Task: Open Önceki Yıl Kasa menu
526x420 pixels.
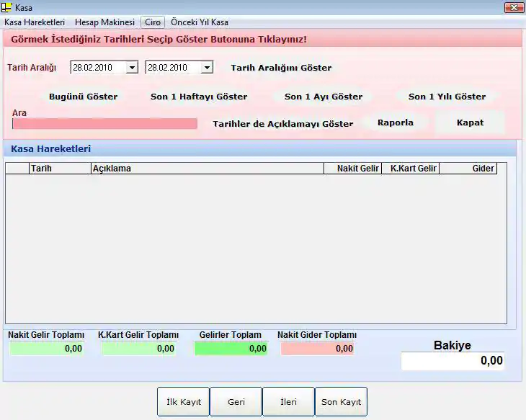Action: (x=200, y=22)
